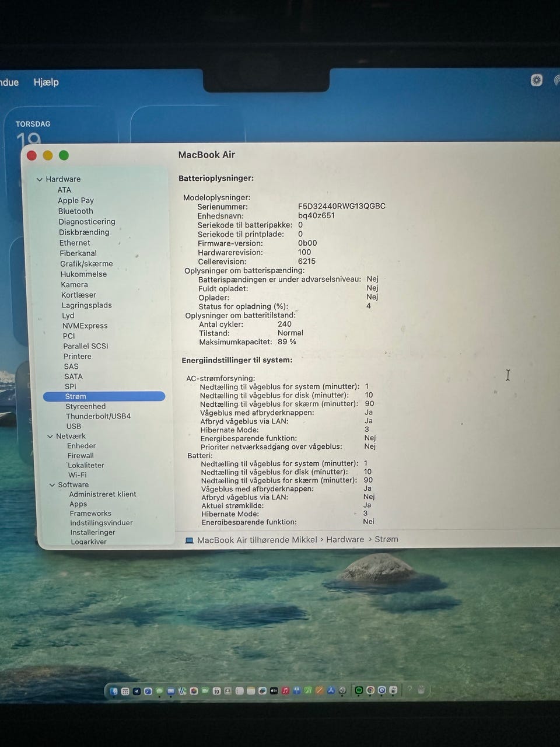The width and height of the screenshot is (560, 747).
Task: Collapse the Netværk section chevron
Action: pos(50,437)
